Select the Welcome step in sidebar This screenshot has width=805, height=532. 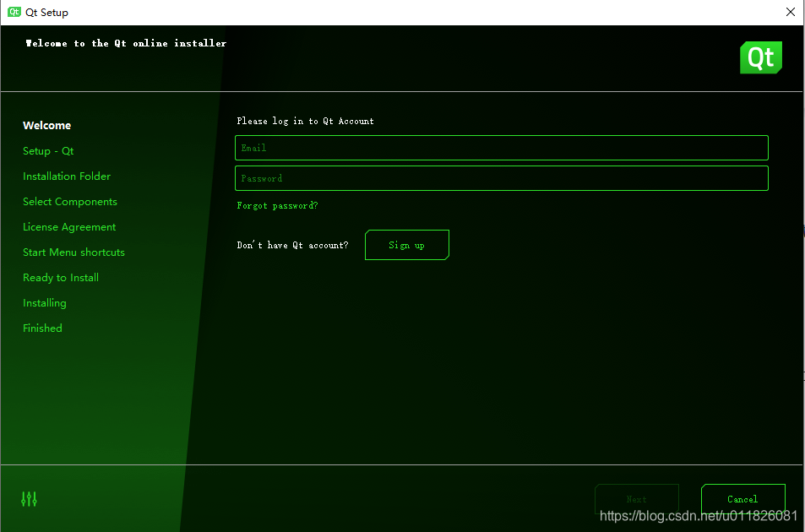[x=46, y=125]
